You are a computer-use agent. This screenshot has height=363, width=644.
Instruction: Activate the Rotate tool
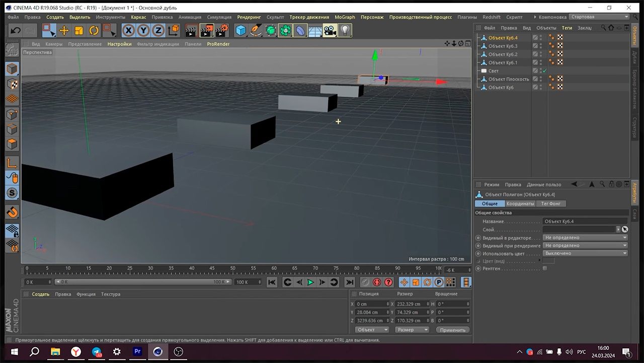pos(94,31)
